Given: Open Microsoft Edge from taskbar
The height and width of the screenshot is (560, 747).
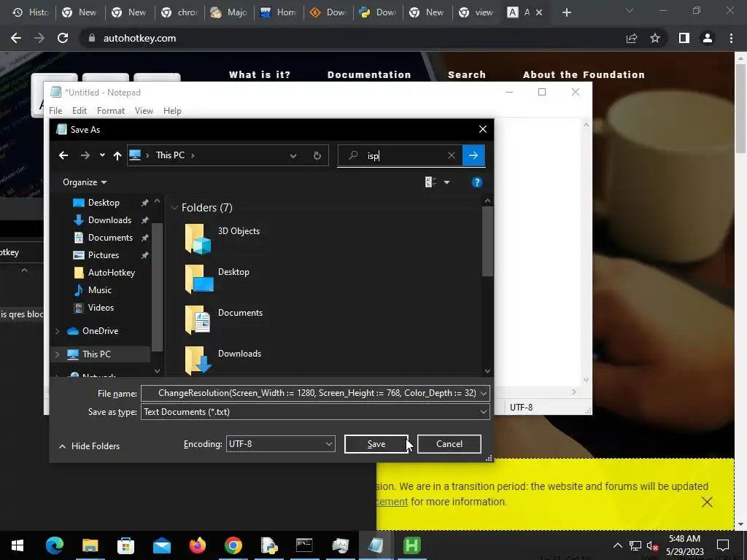Looking at the screenshot, I should coord(54,545).
